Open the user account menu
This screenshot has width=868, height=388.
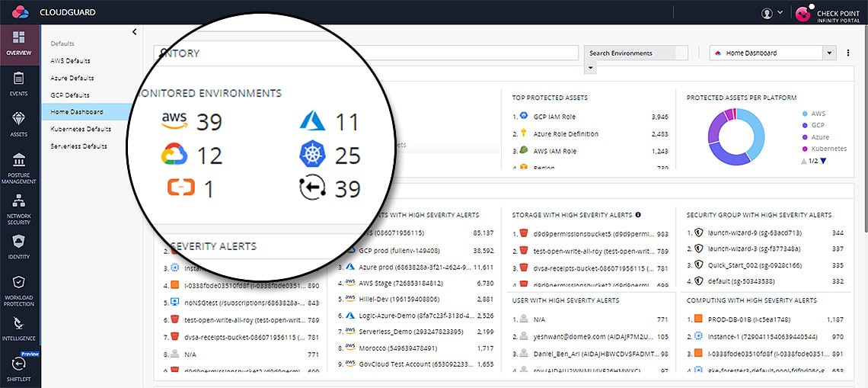(772, 13)
